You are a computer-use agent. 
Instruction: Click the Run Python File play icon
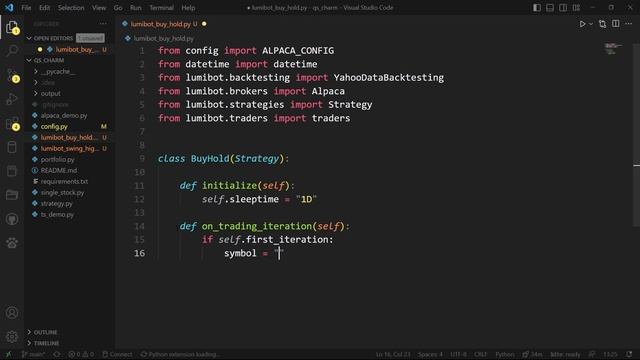pos(582,24)
